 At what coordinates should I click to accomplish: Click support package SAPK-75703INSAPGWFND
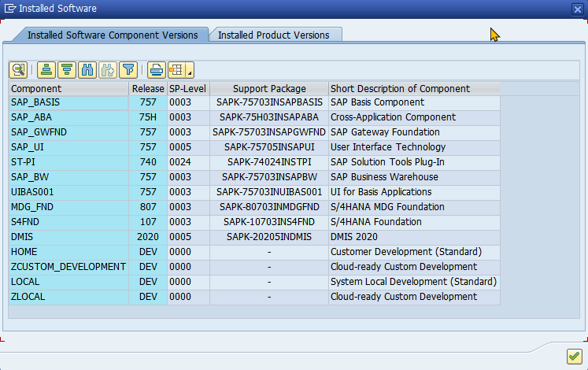(269, 133)
